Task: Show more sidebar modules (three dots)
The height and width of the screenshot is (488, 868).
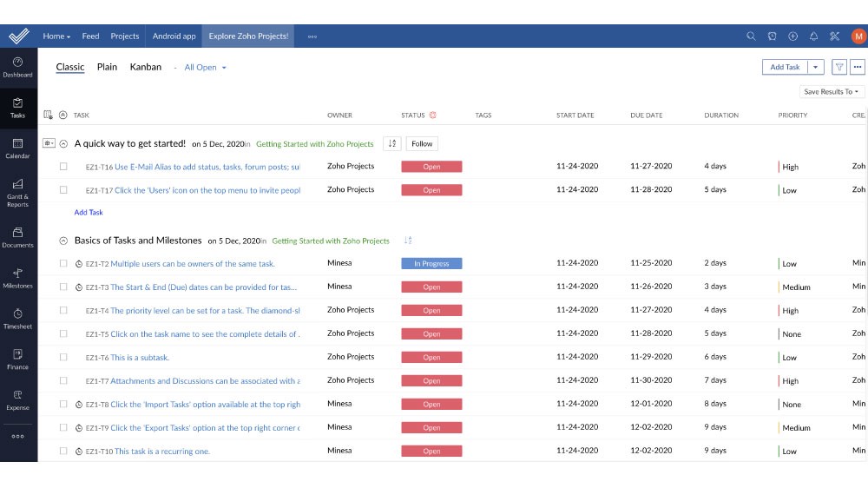Action: pyautogui.click(x=17, y=437)
